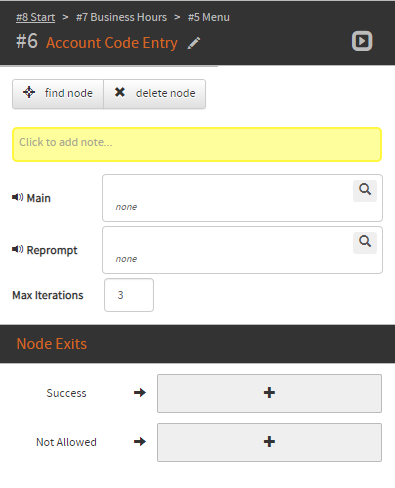Click the Node Exits heading
395x488 pixels.
52,344
